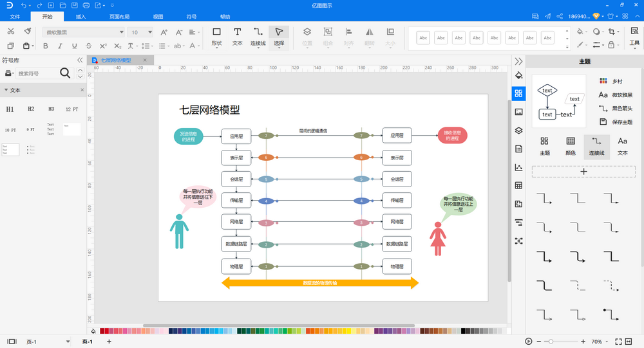Switch to the 插入 ribbon tab
This screenshot has height=348, width=644.
point(80,17)
